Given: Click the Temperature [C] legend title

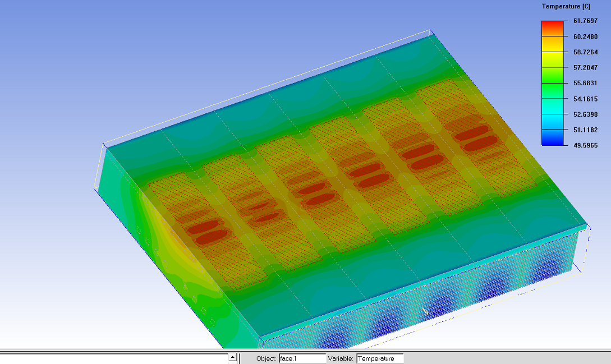Looking at the screenshot, I should point(565,7).
